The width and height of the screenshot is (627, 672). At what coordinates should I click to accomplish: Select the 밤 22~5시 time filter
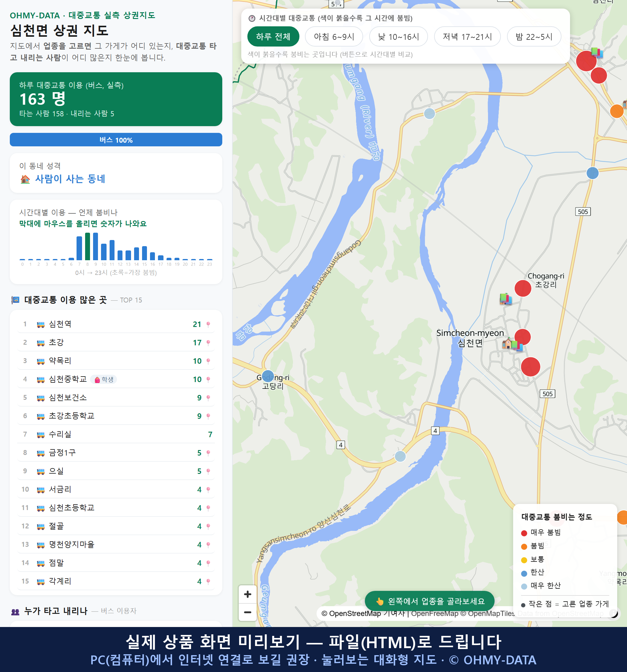tap(534, 36)
